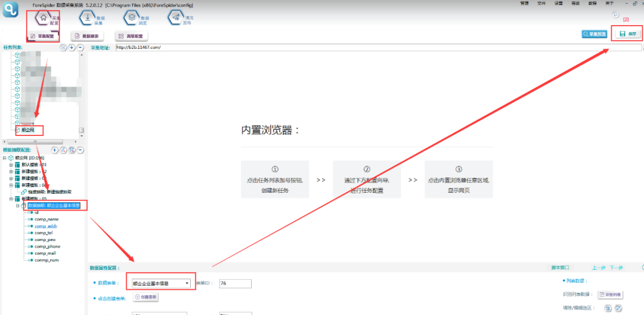The height and width of the screenshot is (315, 644).
Task: Click the 创建表单 button
Action: [146, 297]
